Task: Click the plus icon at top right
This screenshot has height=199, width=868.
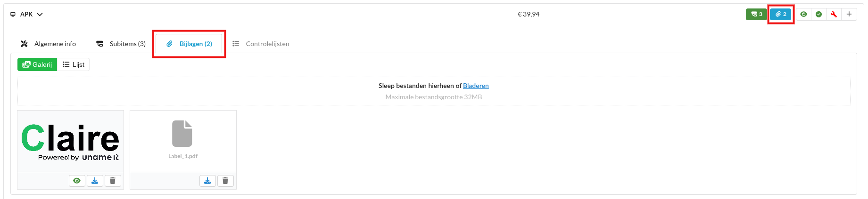Action: [849, 14]
